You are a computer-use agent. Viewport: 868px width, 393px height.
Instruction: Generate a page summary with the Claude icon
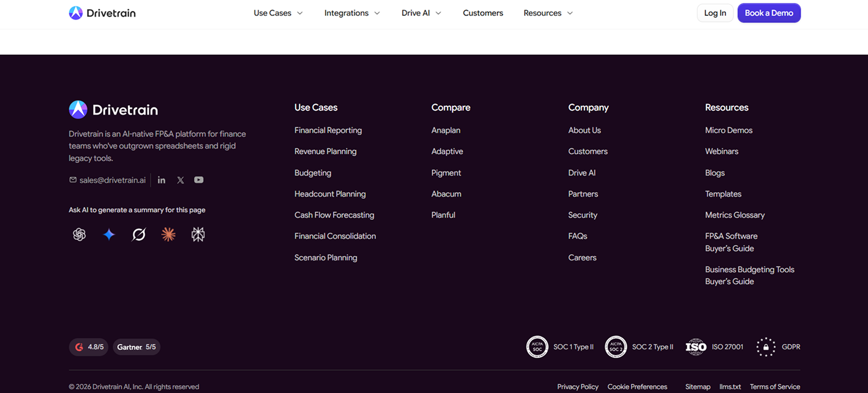coord(169,234)
